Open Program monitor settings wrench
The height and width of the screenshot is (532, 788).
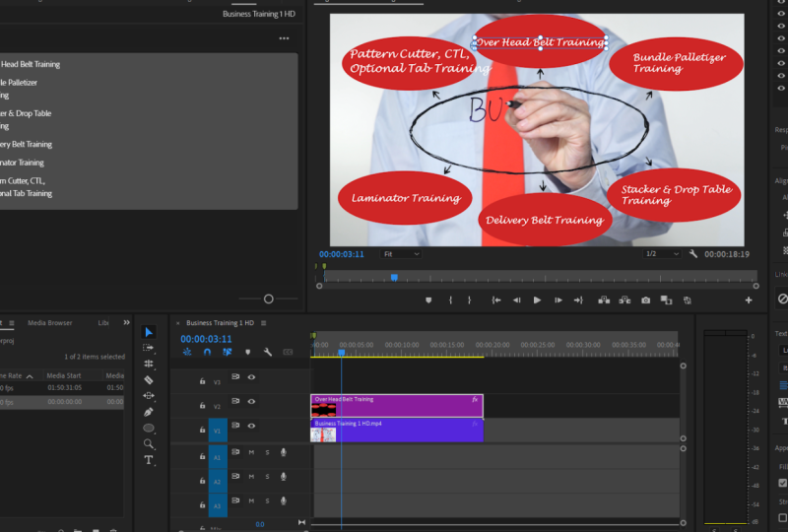point(693,254)
